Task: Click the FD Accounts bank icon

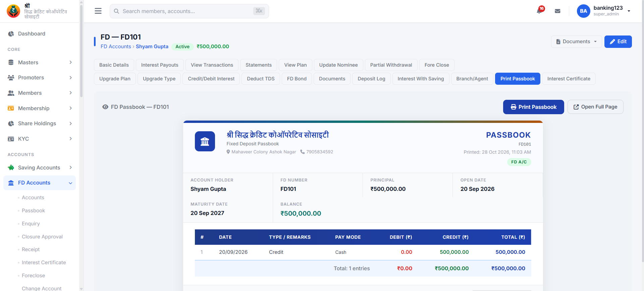Action: [11, 183]
